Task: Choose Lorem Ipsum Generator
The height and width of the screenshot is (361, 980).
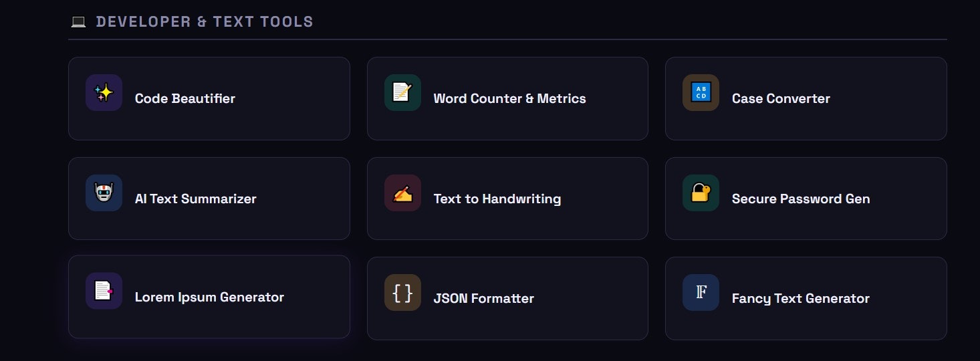Action: (x=209, y=297)
